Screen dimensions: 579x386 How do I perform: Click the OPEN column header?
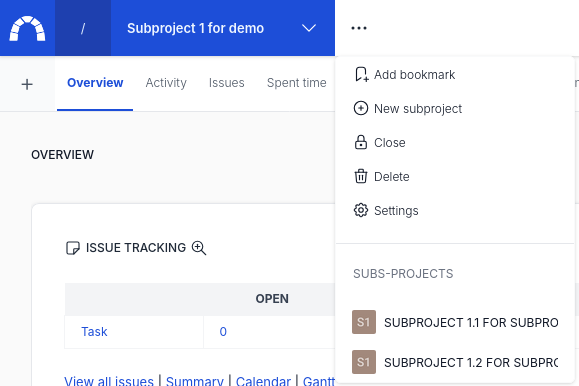[272, 298]
